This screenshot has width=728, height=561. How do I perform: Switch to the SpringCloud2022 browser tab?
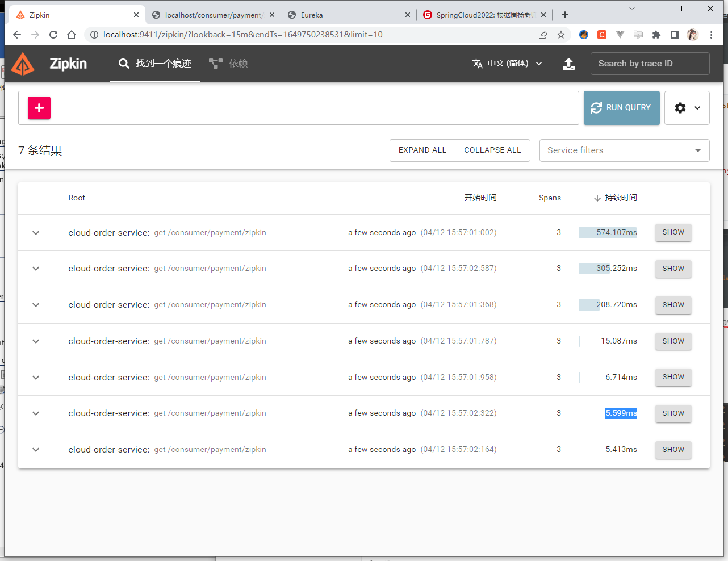484,15
